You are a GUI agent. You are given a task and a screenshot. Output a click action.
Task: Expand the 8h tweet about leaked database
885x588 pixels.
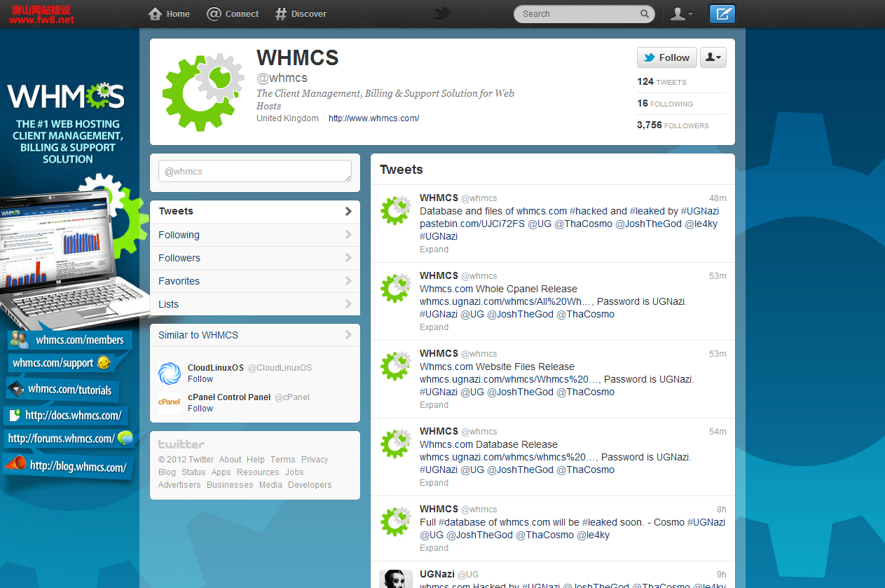click(434, 548)
